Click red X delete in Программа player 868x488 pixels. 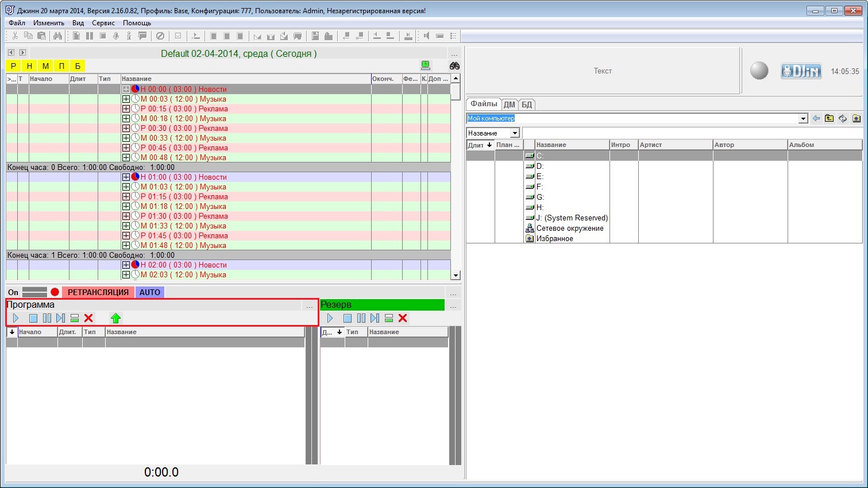pos(88,318)
